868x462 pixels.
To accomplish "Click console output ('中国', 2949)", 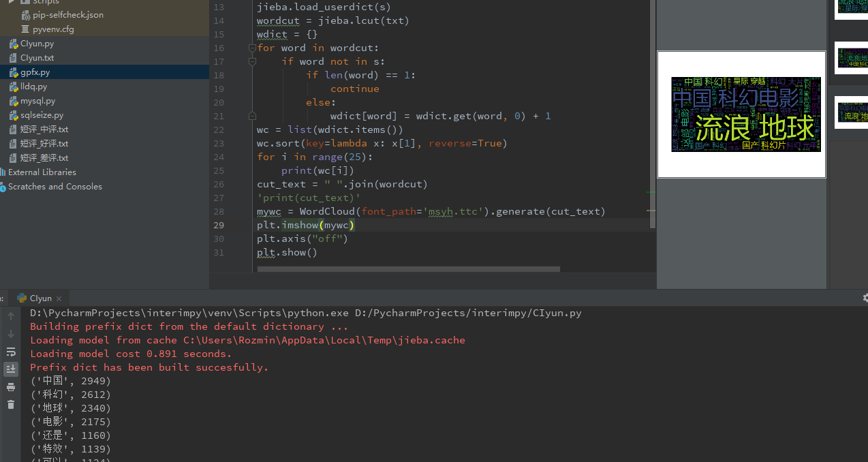I will pyautogui.click(x=70, y=381).
